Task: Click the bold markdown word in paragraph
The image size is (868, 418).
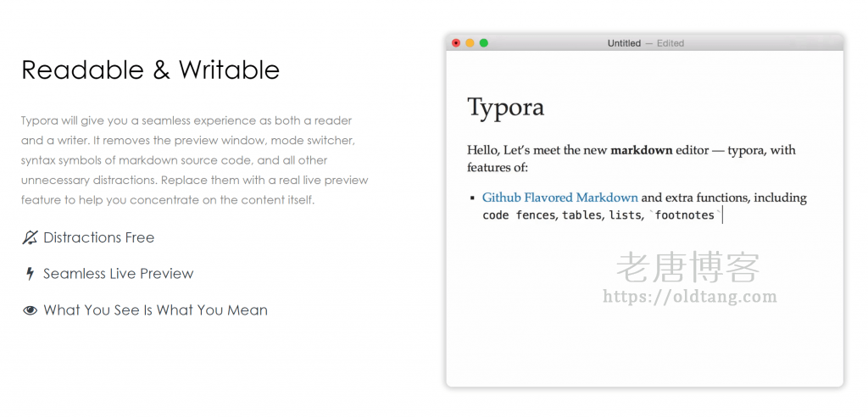Action: point(642,150)
